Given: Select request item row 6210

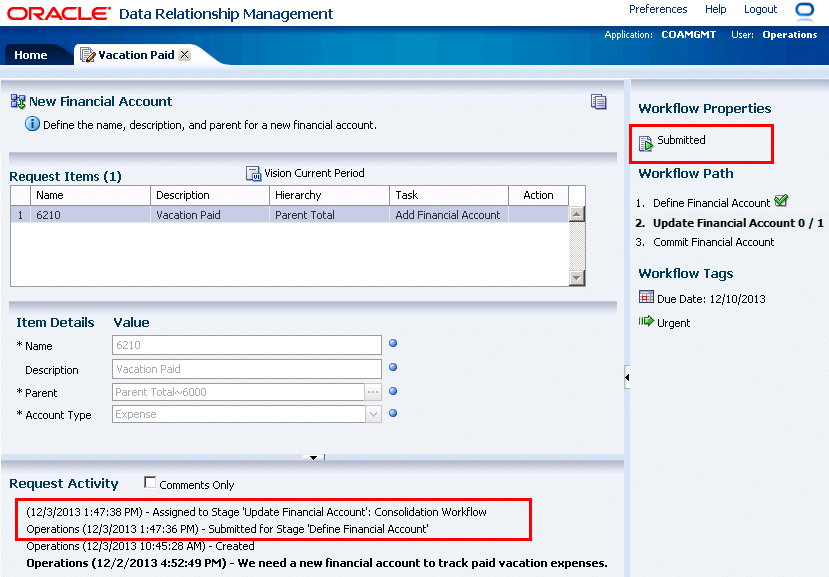Looking at the screenshot, I should click(290, 215).
